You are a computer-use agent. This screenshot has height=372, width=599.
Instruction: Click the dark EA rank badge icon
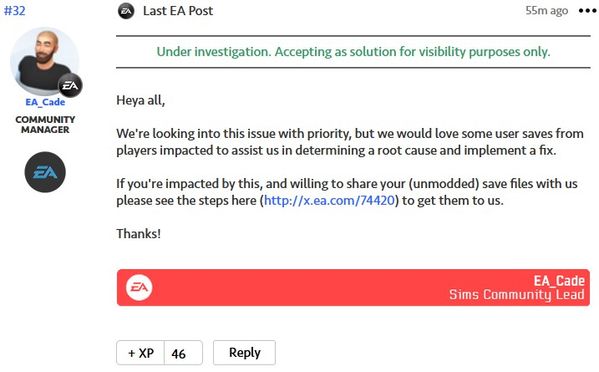point(45,172)
